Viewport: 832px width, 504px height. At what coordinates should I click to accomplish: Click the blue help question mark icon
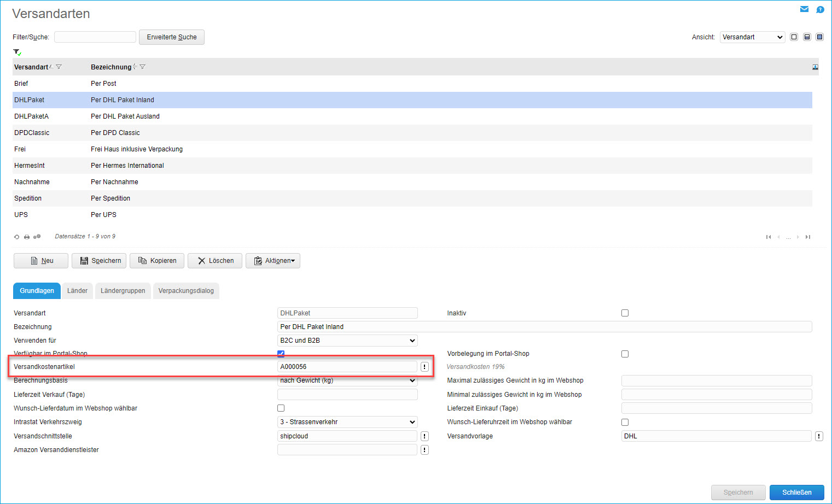coord(820,9)
